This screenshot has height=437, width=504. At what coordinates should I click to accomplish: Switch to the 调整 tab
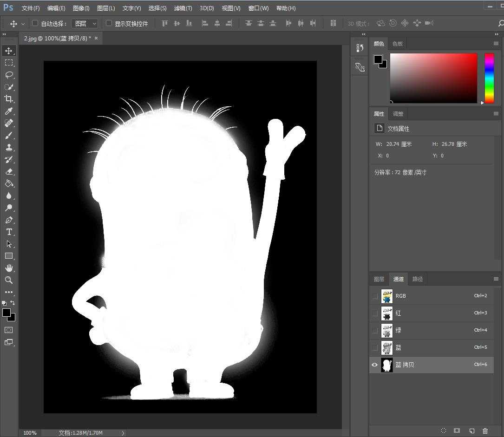point(398,114)
